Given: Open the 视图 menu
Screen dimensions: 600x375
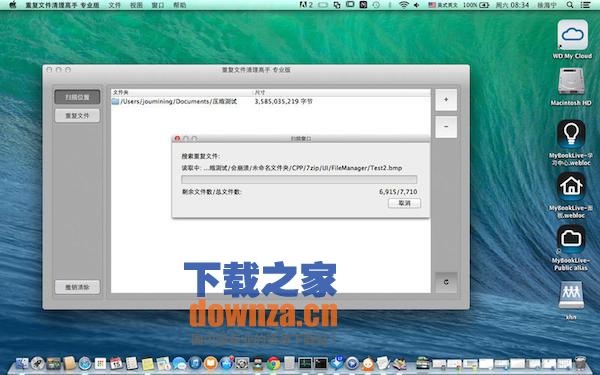Looking at the screenshot, I should tap(136, 5).
